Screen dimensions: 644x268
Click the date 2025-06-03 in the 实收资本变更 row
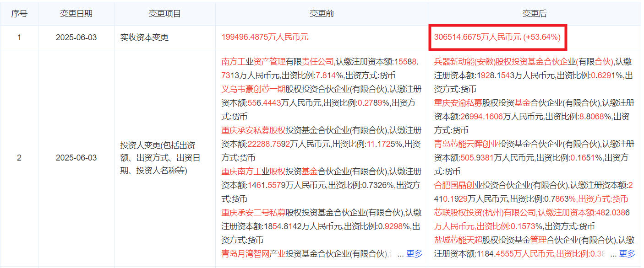coord(76,38)
